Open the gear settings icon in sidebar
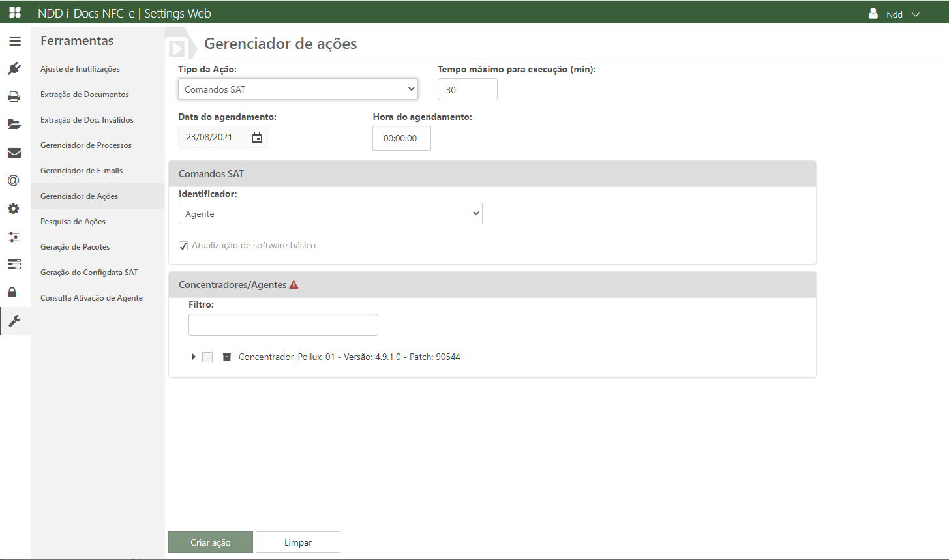The height and width of the screenshot is (560, 949). tap(14, 209)
